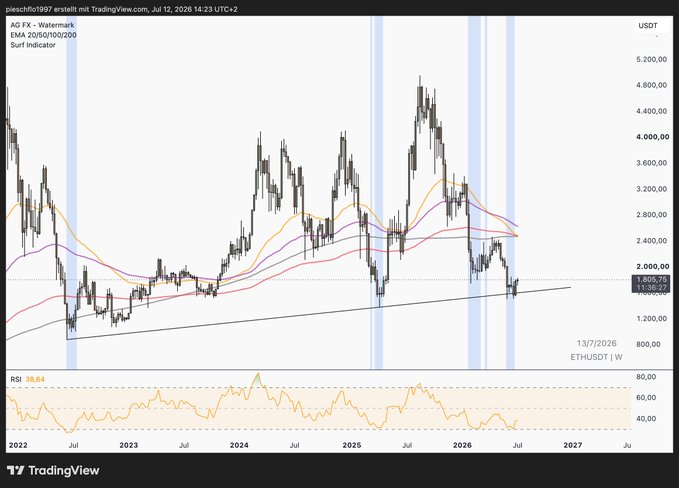This screenshot has height=488, width=679.
Task: Click the current price label 1.805,75
Action: 651,280
